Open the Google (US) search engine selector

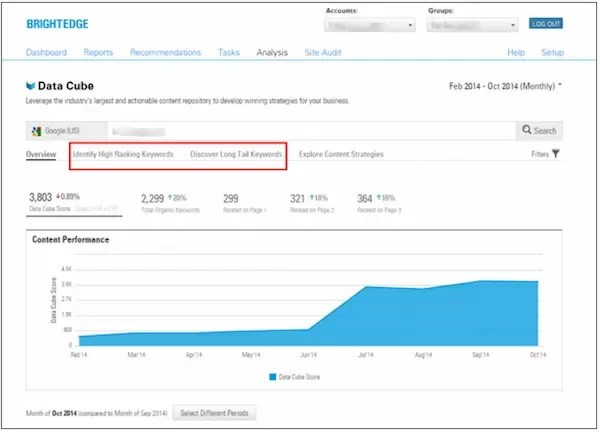coord(67,131)
